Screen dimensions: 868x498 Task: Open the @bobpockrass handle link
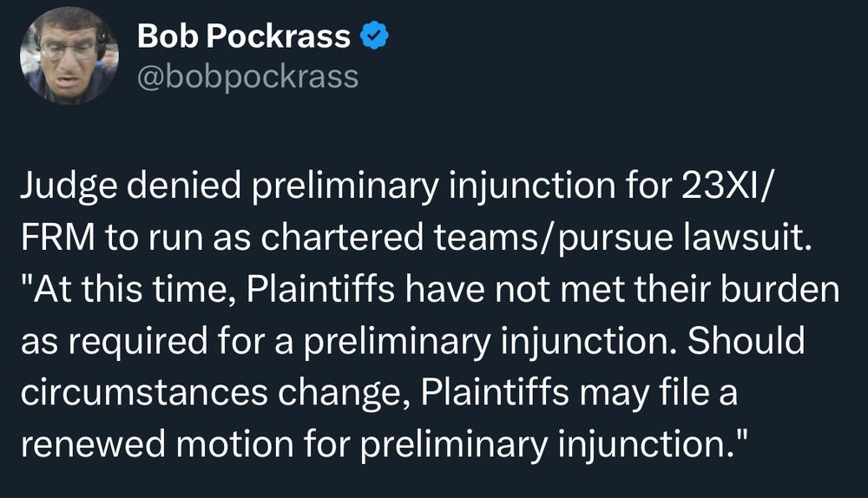pyautogui.click(x=247, y=76)
